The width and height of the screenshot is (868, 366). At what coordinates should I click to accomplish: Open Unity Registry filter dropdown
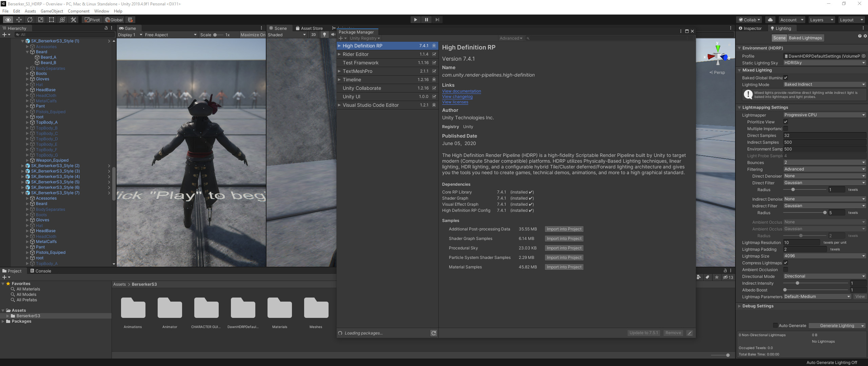pos(365,38)
